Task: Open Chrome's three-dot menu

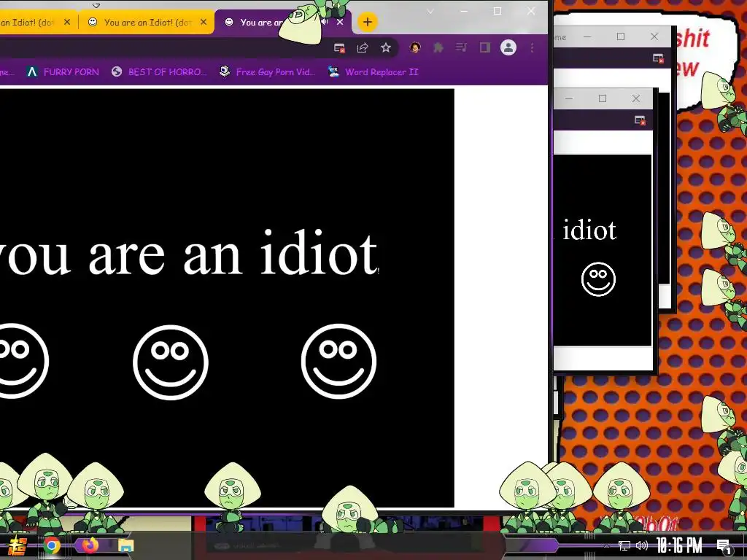Action: tap(532, 47)
